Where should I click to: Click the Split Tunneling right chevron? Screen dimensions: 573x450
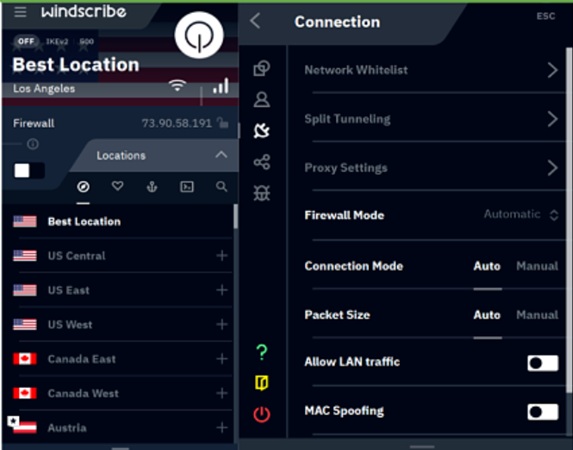coord(553,119)
